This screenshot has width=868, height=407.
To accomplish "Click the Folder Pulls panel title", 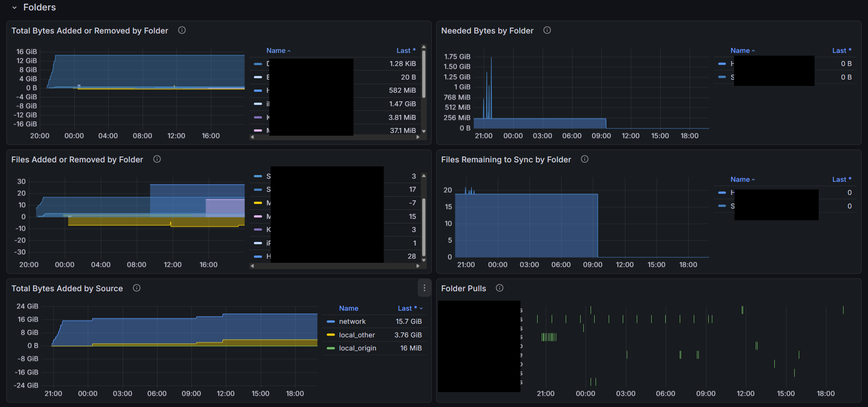I will coord(463,289).
